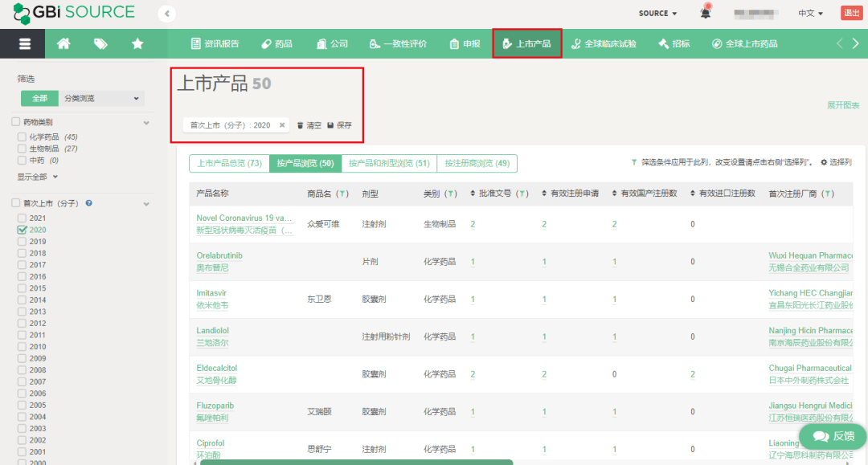Open the Fluzoparib product link
Screen dimensions: 868x465
215,406
